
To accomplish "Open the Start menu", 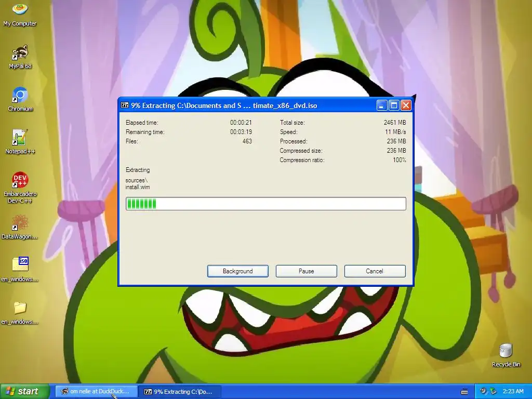I will coord(24,391).
